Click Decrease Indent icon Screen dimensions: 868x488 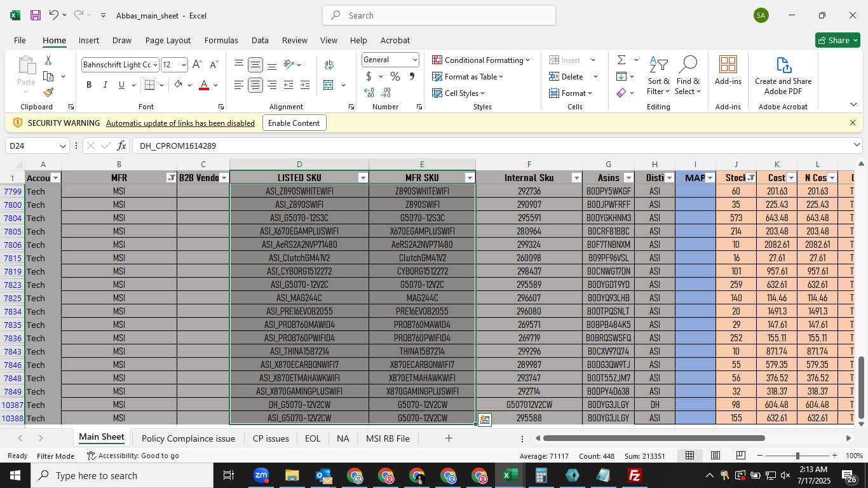tap(288, 85)
